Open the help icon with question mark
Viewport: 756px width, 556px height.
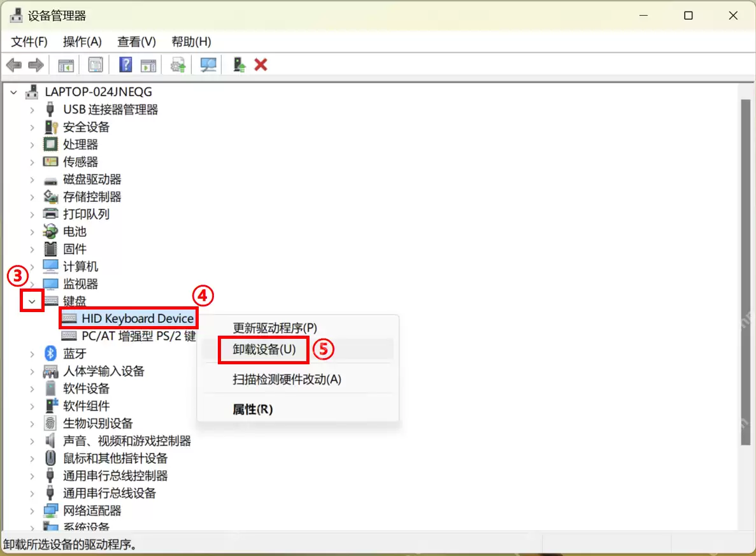125,64
